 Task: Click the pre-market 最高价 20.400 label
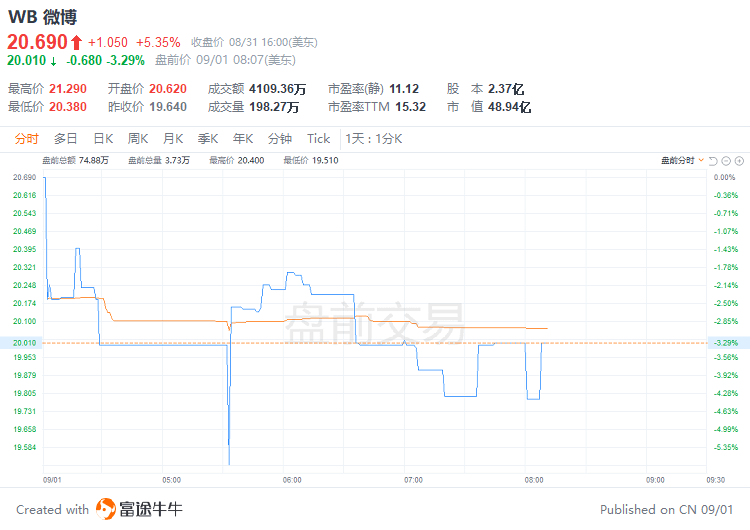click(x=237, y=161)
